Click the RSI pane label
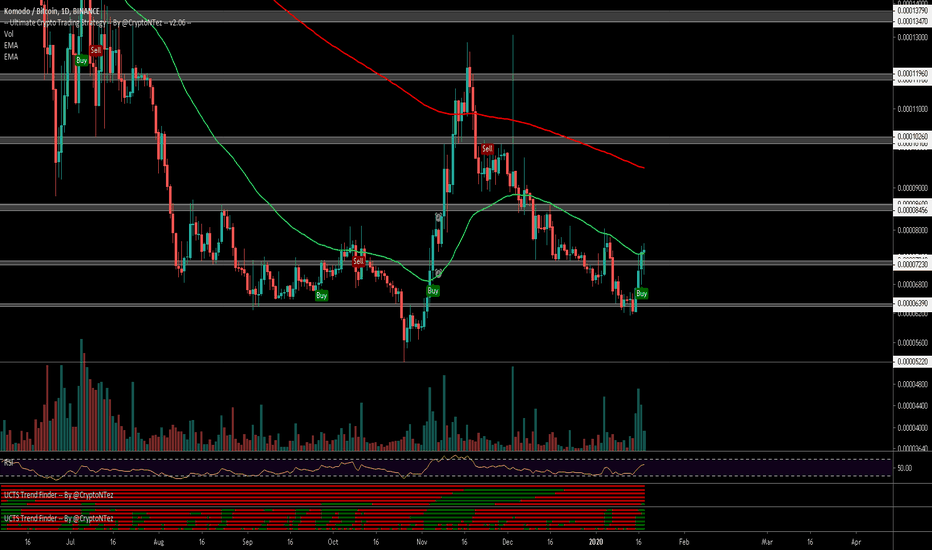Viewport: 932px width, 550px height. point(9,462)
